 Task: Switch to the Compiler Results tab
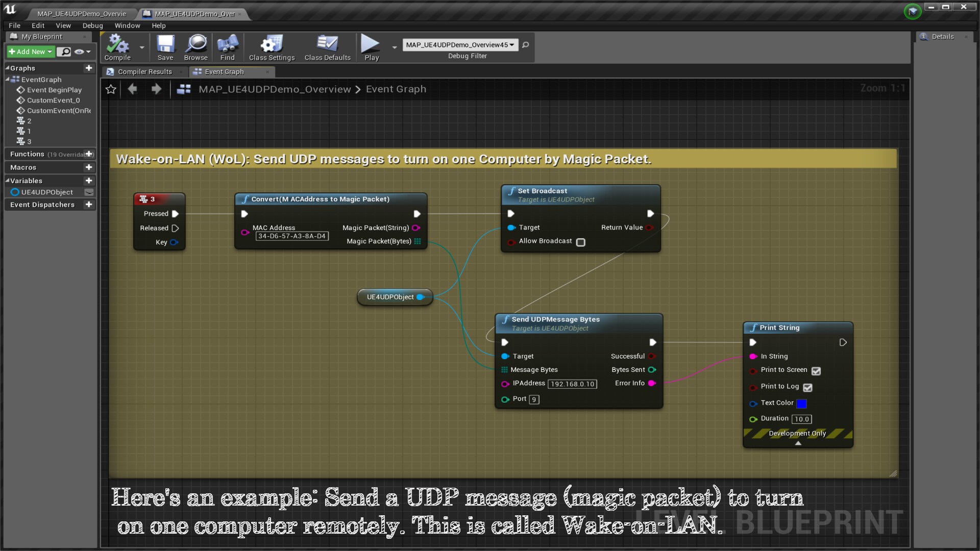pyautogui.click(x=144, y=71)
